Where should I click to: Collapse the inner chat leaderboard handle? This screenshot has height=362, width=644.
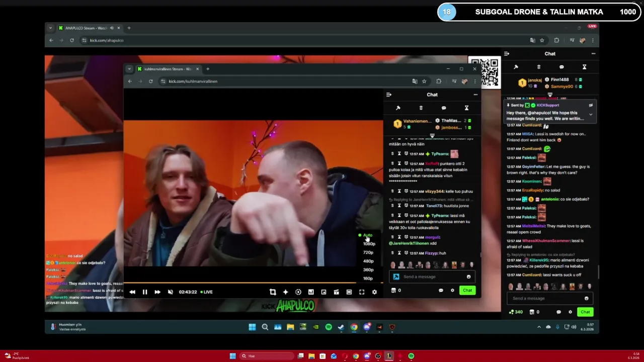(432, 136)
